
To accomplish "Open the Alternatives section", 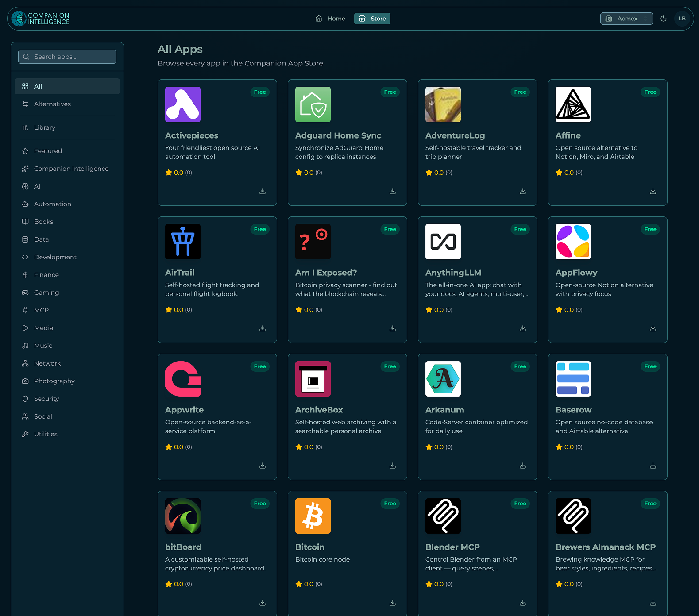I will tap(67, 104).
